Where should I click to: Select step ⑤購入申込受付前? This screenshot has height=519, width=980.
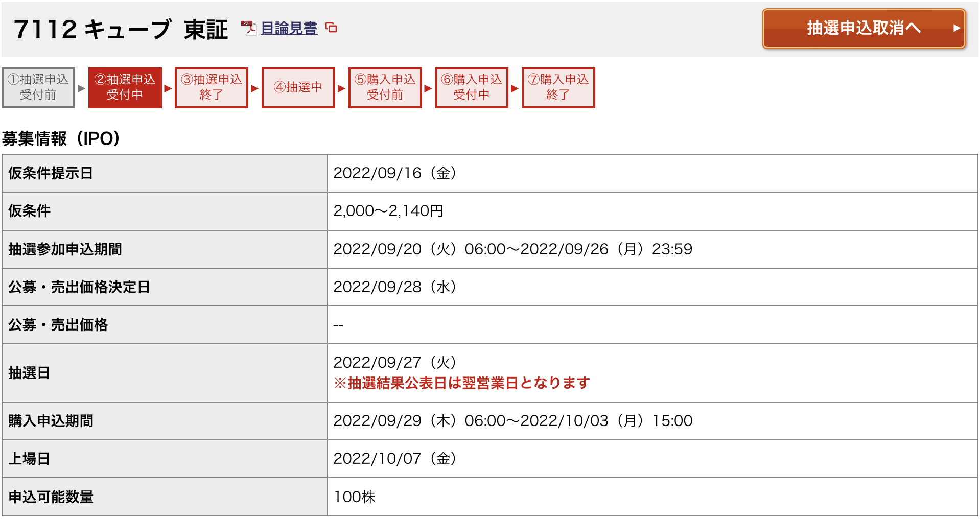coord(385,88)
